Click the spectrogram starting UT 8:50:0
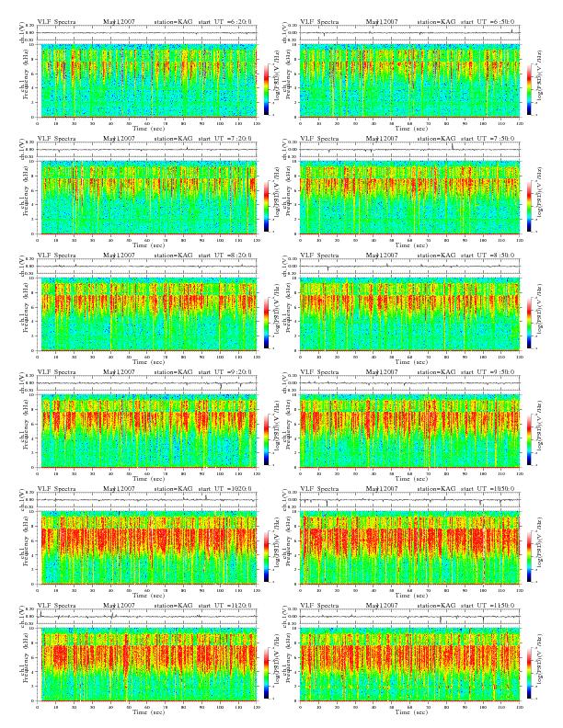The image size is (563, 728). [409, 314]
